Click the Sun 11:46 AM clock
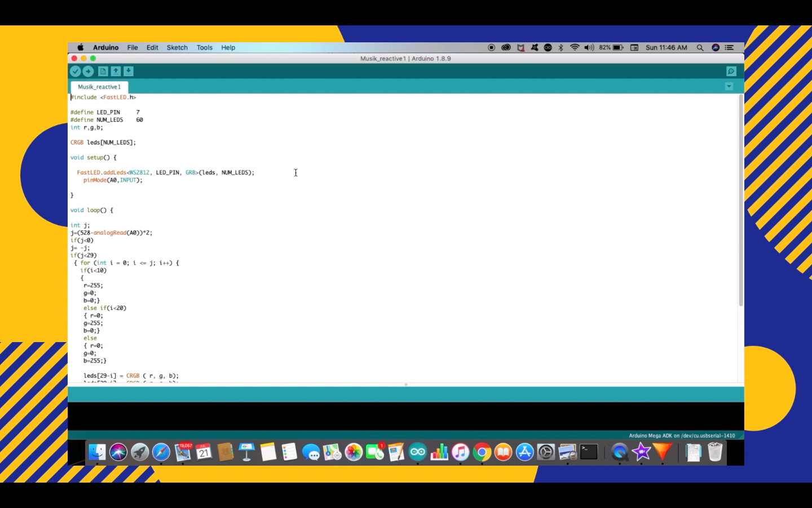This screenshot has width=812, height=508. pos(667,47)
